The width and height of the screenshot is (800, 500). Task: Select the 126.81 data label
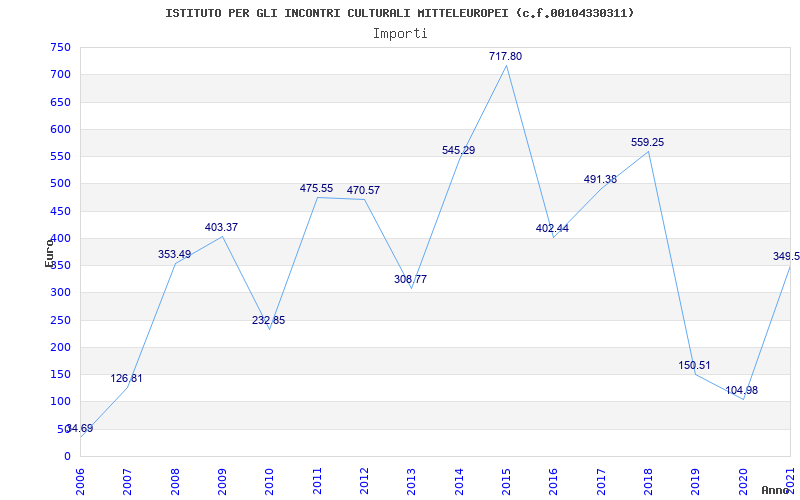pos(127,379)
